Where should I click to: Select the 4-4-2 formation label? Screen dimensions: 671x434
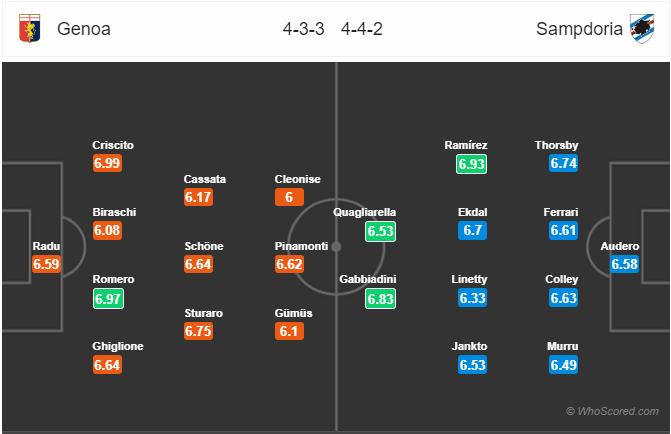[x=362, y=29]
